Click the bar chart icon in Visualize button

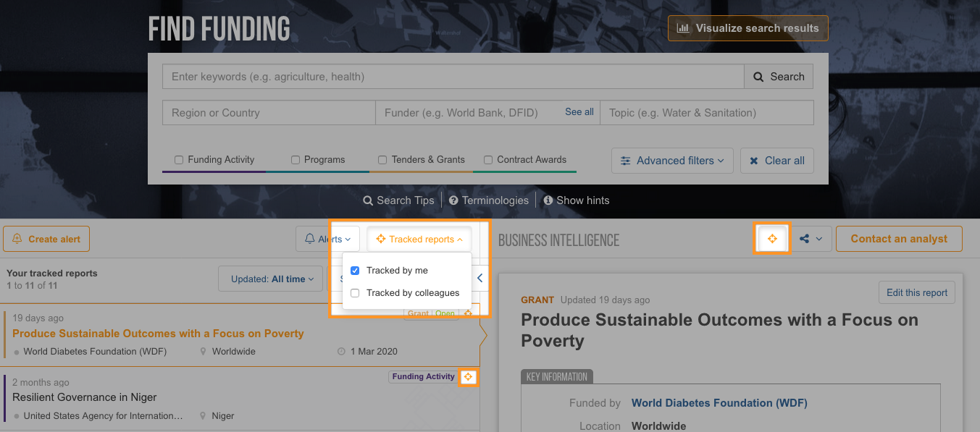(x=682, y=28)
